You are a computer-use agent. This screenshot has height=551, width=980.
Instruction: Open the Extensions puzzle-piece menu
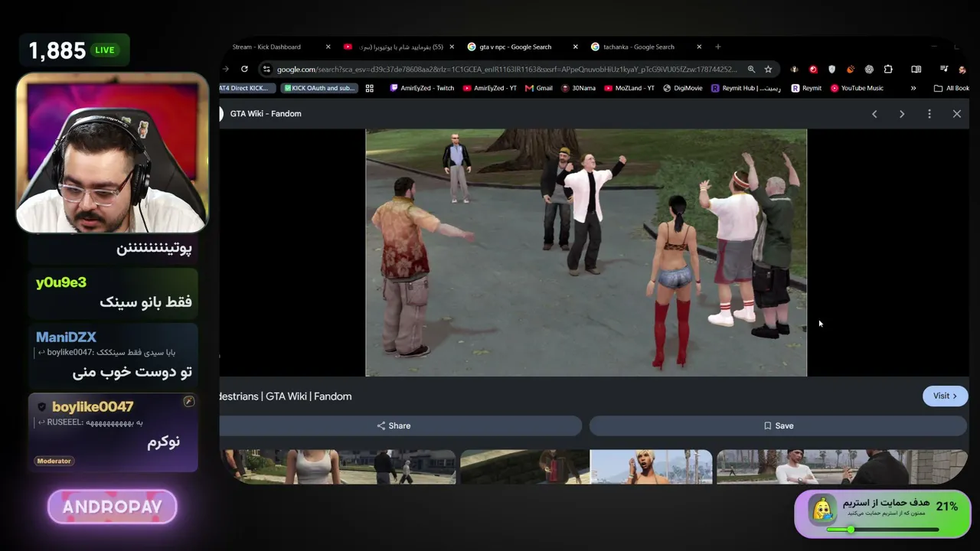[x=888, y=69]
